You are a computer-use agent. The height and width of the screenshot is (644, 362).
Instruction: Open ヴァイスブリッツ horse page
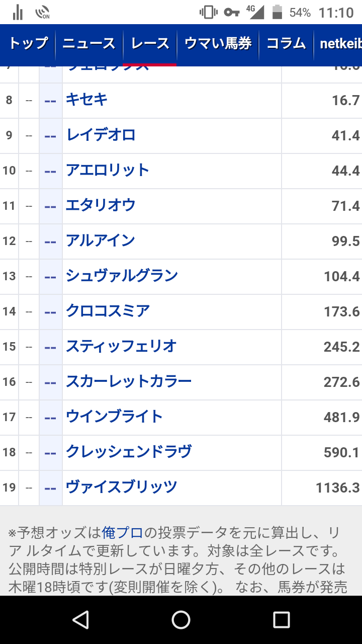point(121,487)
